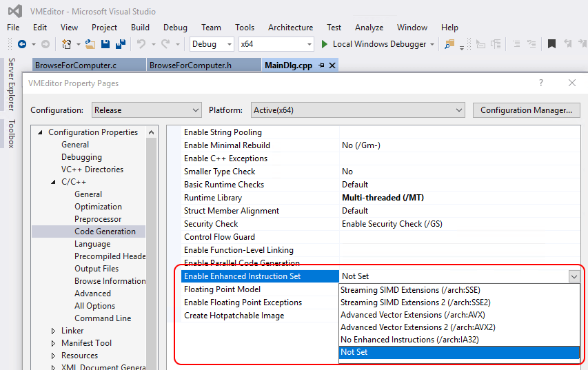Open the Toolbox side tab
The width and height of the screenshot is (588, 370).
click(x=12, y=134)
